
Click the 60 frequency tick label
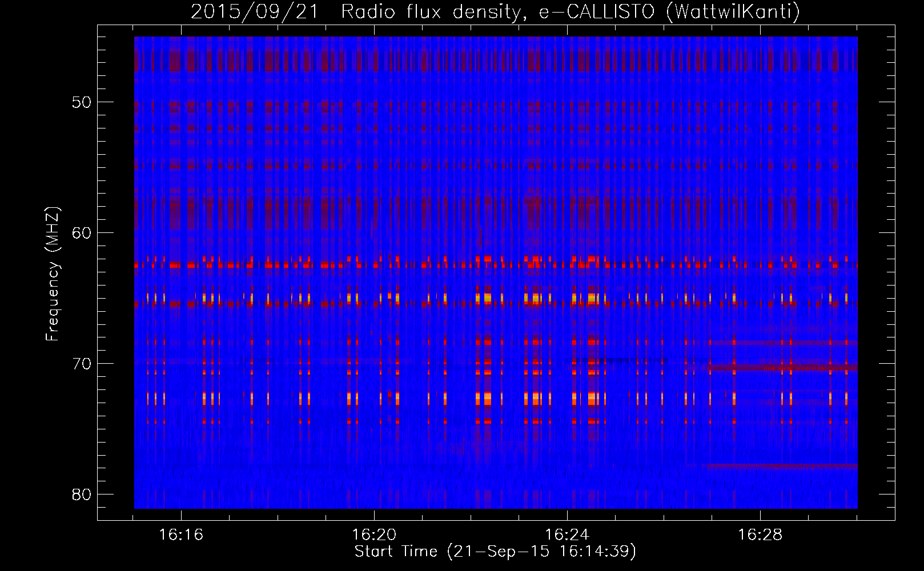(x=81, y=232)
